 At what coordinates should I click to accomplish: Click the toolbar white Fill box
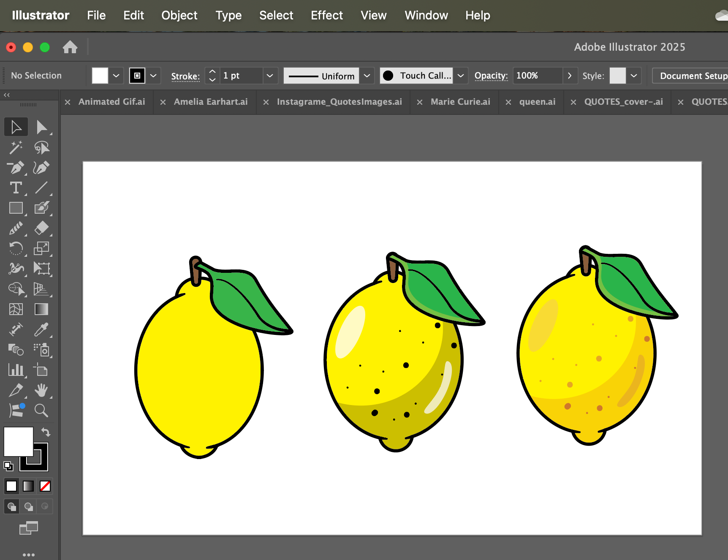[19, 441]
